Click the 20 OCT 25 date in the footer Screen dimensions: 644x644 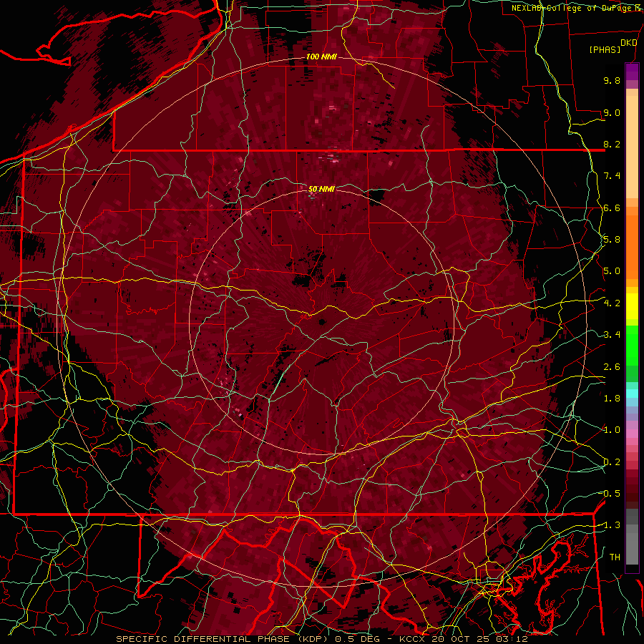click(x=462, y=639)
